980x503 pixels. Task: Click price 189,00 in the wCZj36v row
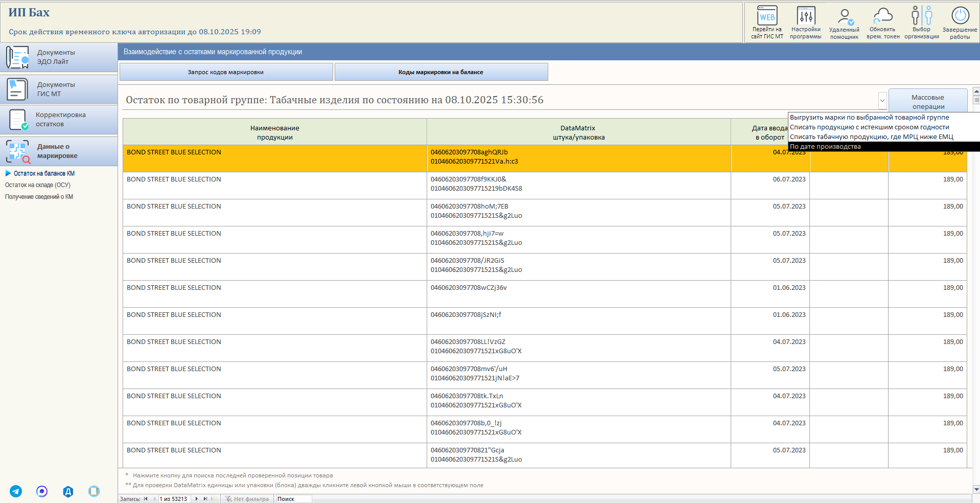pos(953,288)
